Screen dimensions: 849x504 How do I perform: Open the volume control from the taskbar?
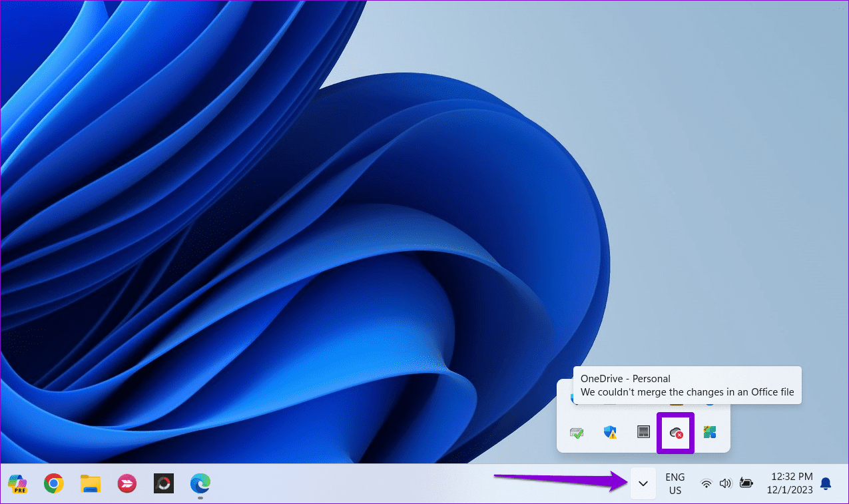point(725,483)
